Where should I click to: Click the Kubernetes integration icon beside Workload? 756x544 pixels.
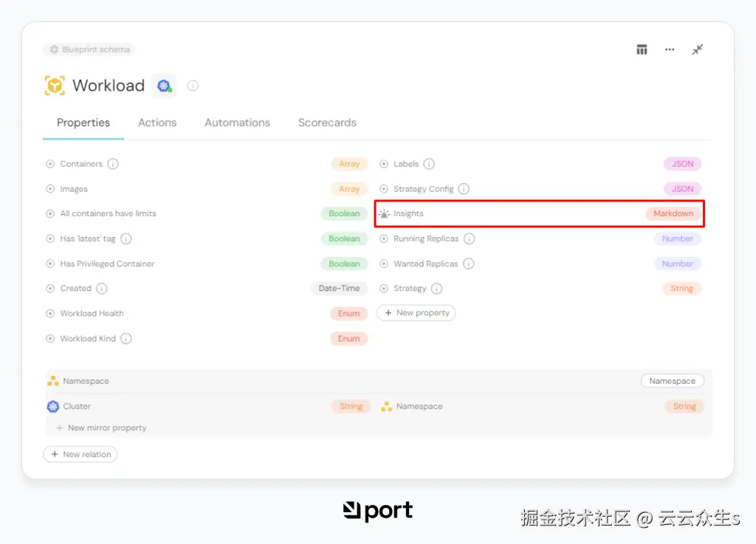coord(164,86)
